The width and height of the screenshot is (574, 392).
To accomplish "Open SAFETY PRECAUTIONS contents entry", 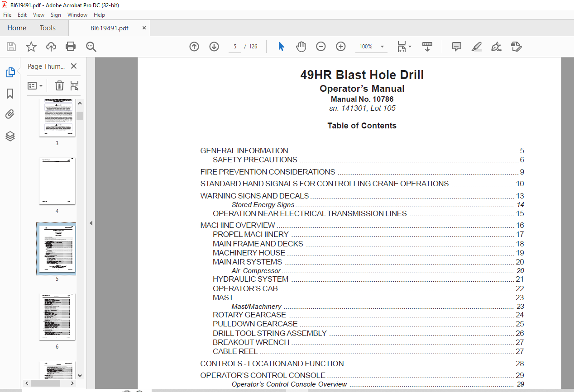I will tap(368, 160).
